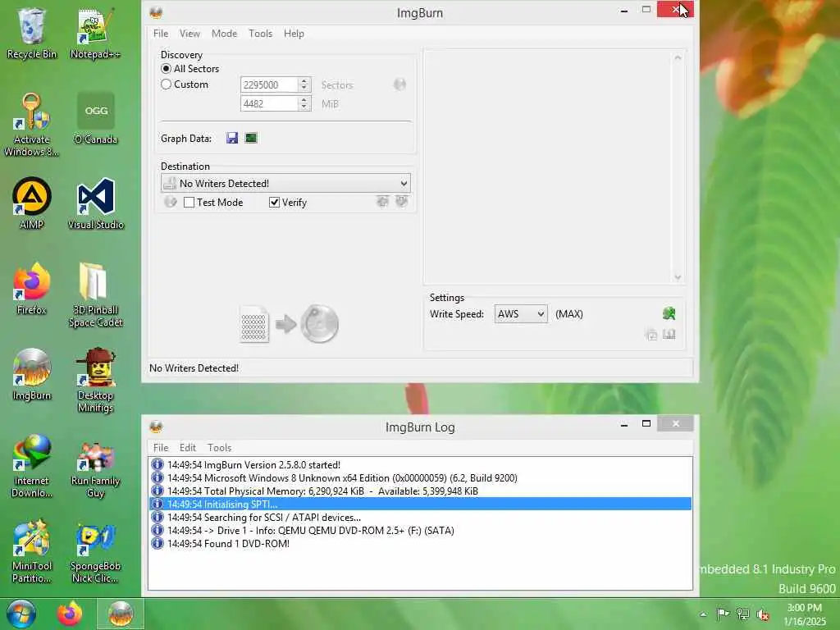Select the O Canada OGG file
Image resolution: width=840 pixels, height=630 pixels.
pyautogui.click(x=95, y=118)
